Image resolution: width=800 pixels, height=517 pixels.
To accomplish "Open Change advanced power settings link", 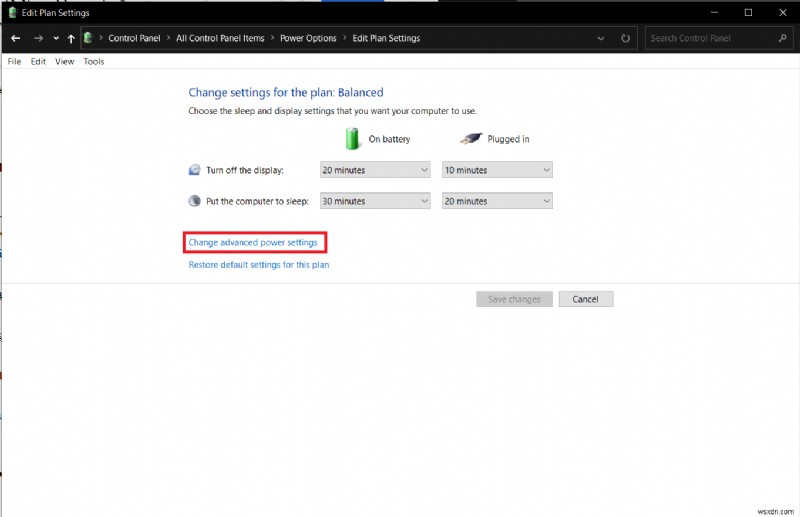I will click(253, 242).
